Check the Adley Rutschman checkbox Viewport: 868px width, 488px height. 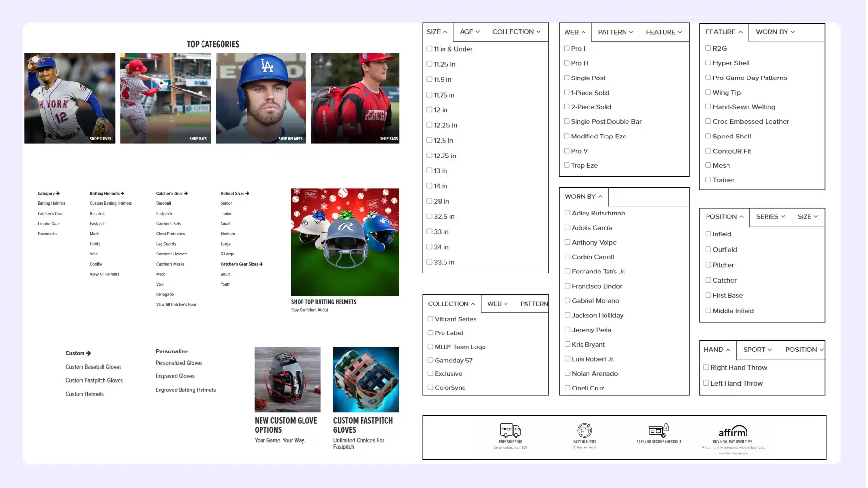tap(567, 213)
